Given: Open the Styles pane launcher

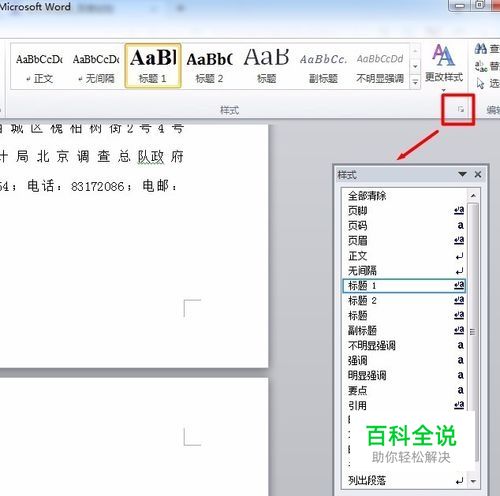Looking at the screenshot, I should 461,109.
